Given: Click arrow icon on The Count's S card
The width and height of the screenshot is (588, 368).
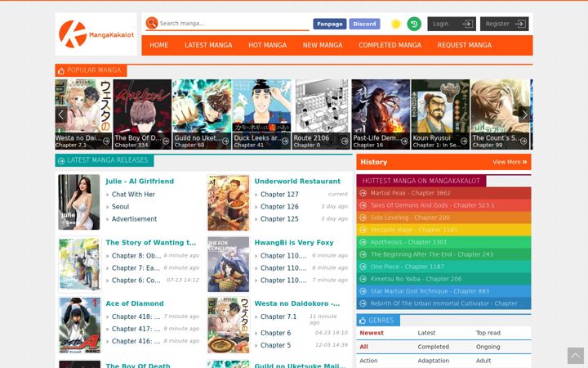Looking at the screenshot, I should pos(523,141).
